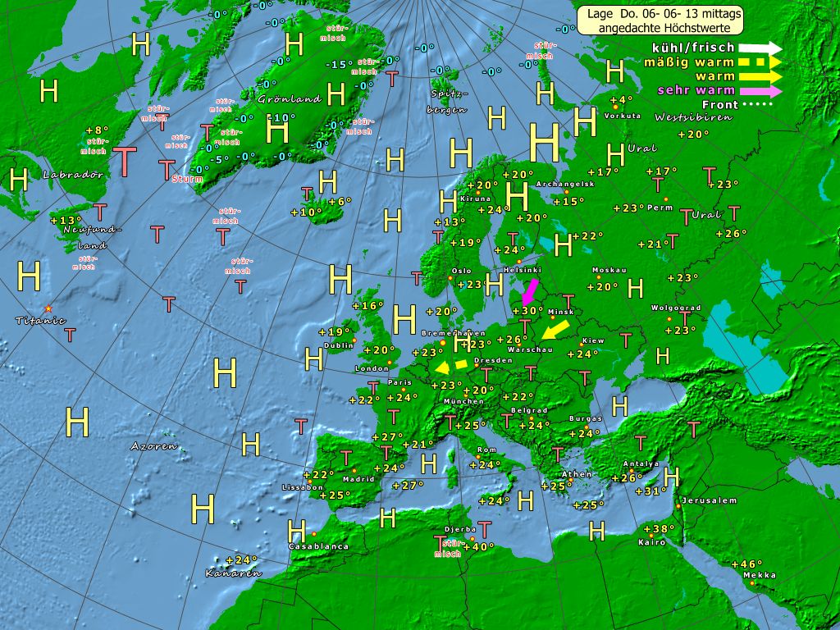Click the 'Athen' city label
This screenshot has width=840, height=630.
(x=577, y=474)
